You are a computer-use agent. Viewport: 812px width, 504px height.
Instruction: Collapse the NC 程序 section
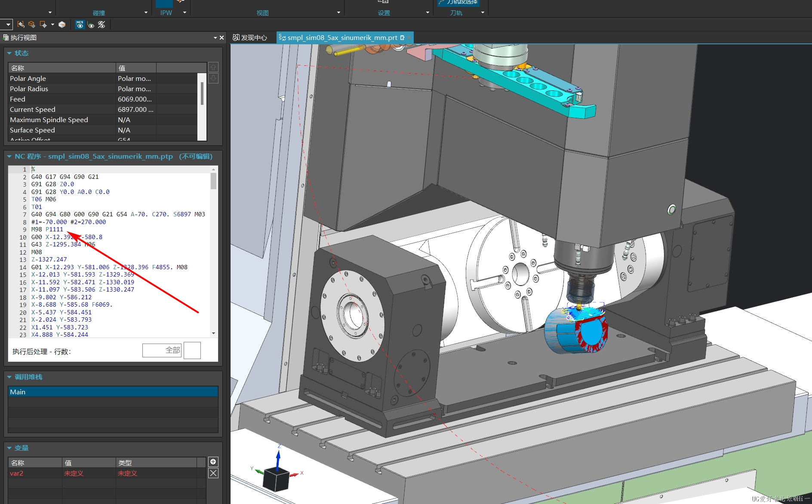click(x=9, y=157)
